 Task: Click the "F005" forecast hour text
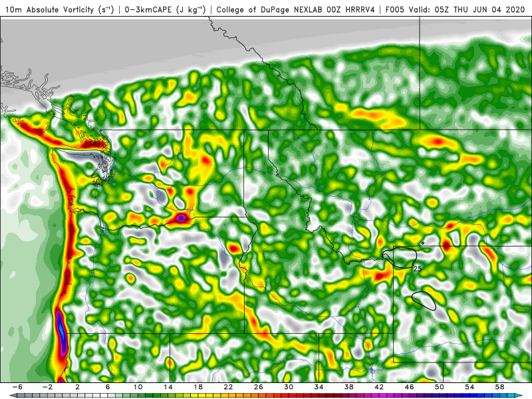395,9
